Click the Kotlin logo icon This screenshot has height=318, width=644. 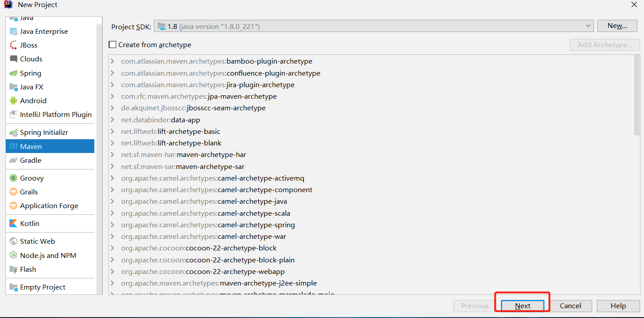[x=13, y=224]
